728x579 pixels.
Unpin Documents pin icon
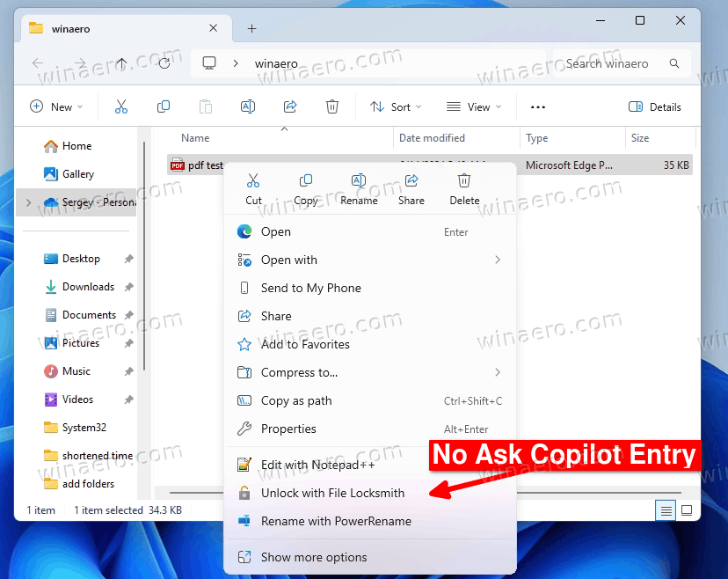(129, 315)
